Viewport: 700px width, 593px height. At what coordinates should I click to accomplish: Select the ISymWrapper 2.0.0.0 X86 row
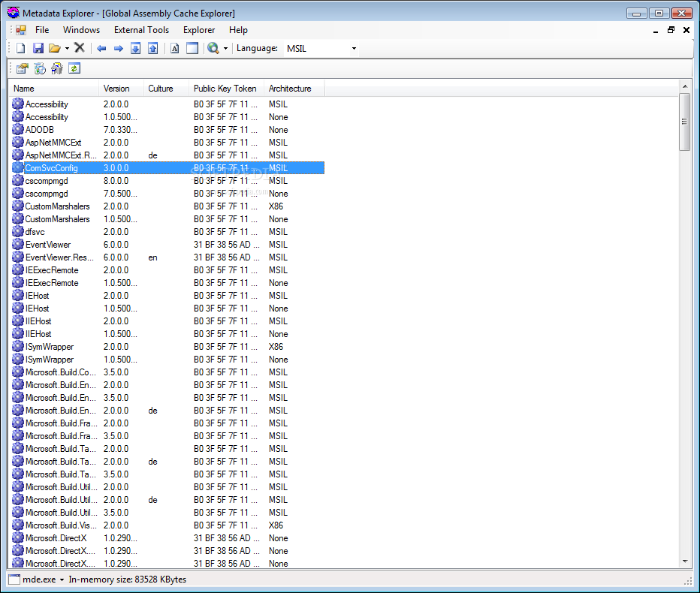tap(167, 347)
